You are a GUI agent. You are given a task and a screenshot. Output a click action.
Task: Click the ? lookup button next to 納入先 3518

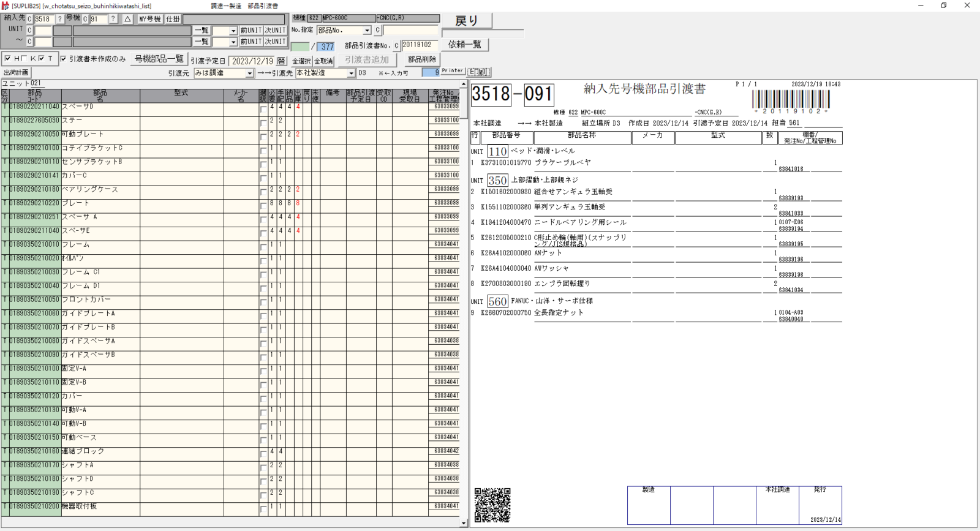click(x=60, y=19)
